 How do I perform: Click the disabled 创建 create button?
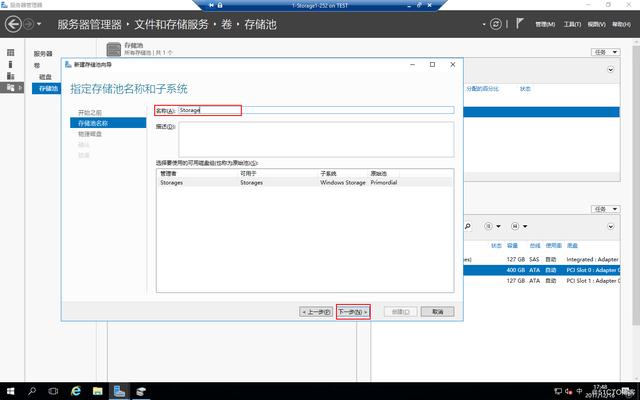[x=400, y=312]
